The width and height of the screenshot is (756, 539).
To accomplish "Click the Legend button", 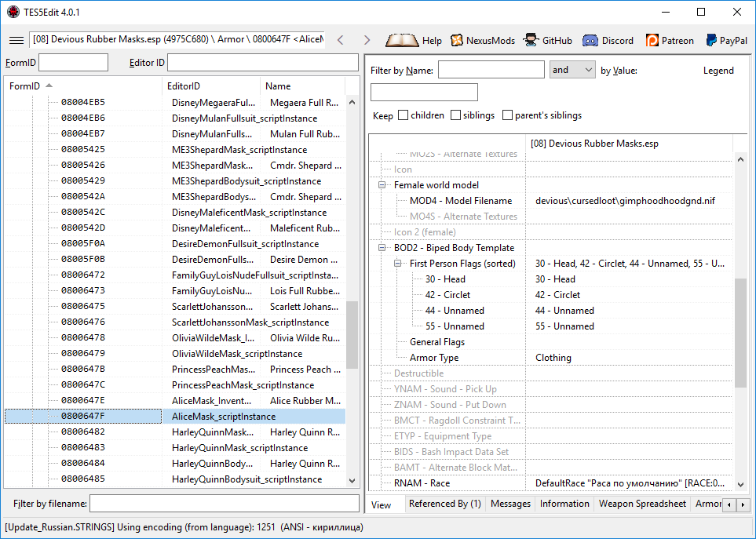I will coord(718,71).
